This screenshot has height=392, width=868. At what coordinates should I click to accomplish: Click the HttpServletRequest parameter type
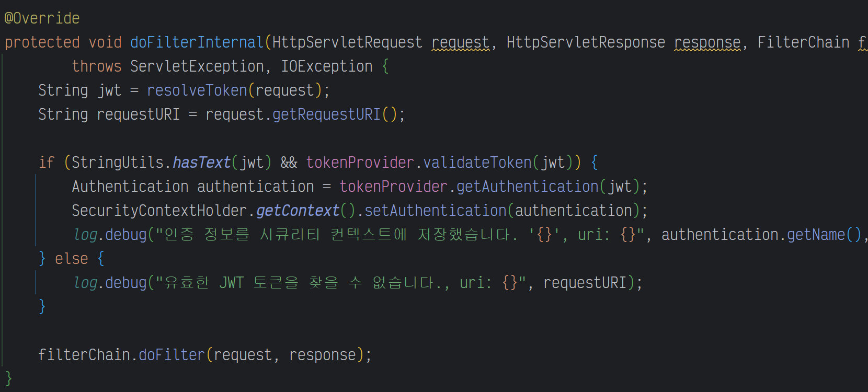347,42
